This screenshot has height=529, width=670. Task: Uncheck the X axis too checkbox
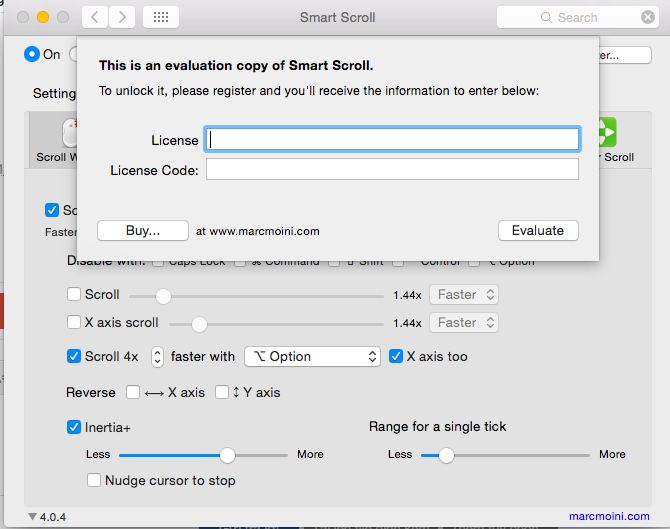(396, 356)
